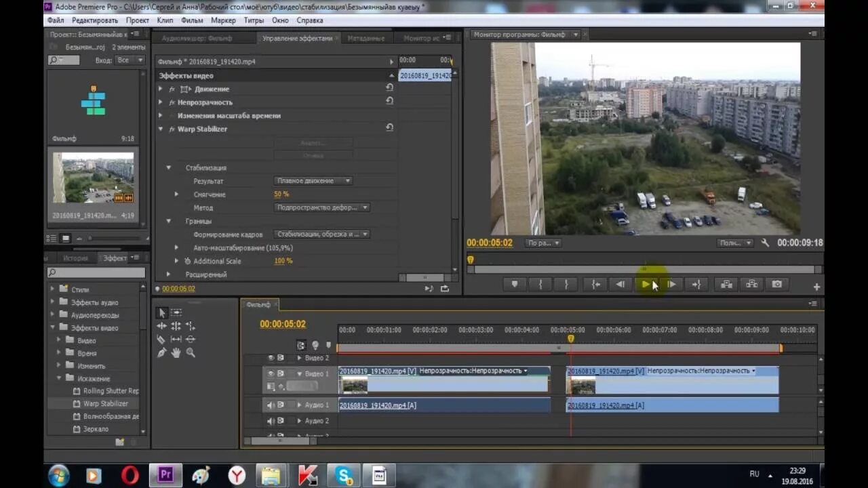Export frame with camera icon
868x488 pixels.
click(x=777, y=285)
